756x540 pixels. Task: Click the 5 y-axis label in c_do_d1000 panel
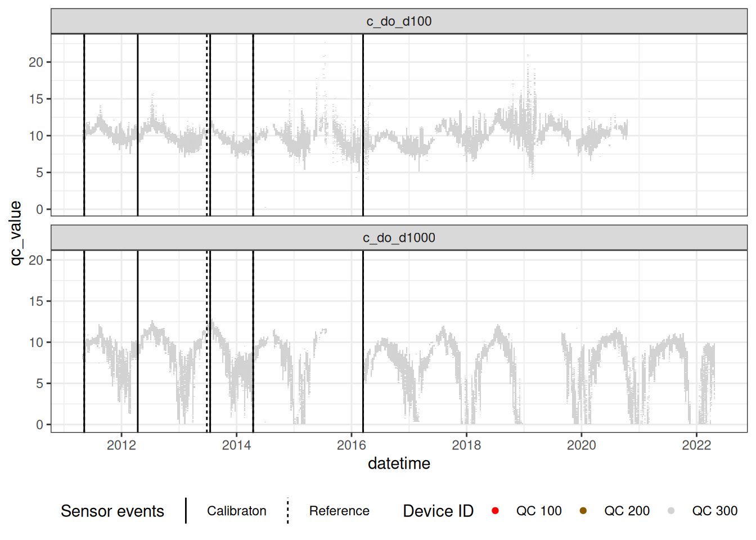coord(39,384)
